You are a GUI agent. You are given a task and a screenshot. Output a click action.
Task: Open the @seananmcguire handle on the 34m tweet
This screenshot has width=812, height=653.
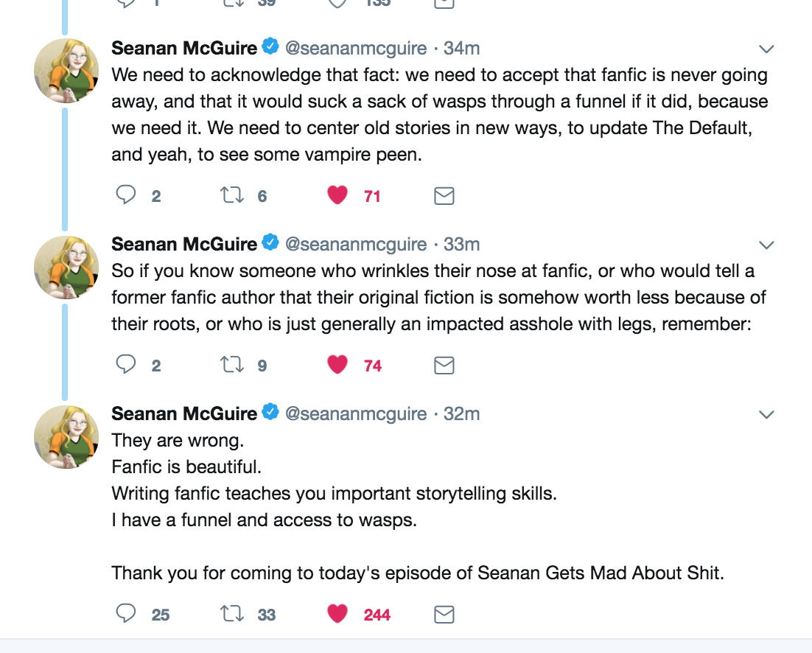pos(356,49)
